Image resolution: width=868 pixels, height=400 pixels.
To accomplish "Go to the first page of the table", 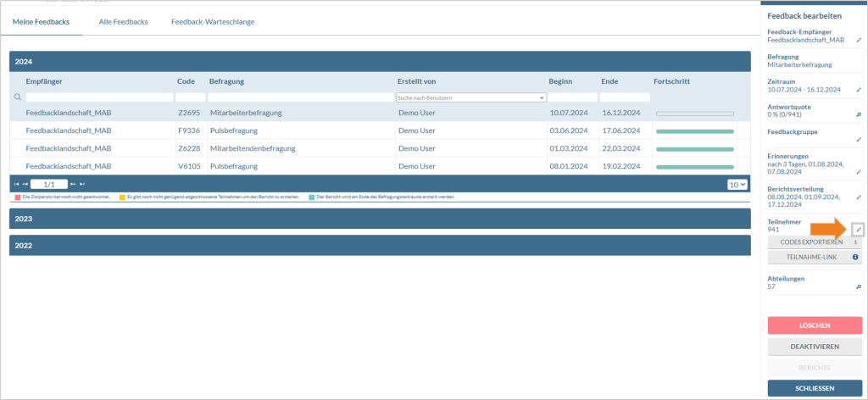I will point(16,184).
